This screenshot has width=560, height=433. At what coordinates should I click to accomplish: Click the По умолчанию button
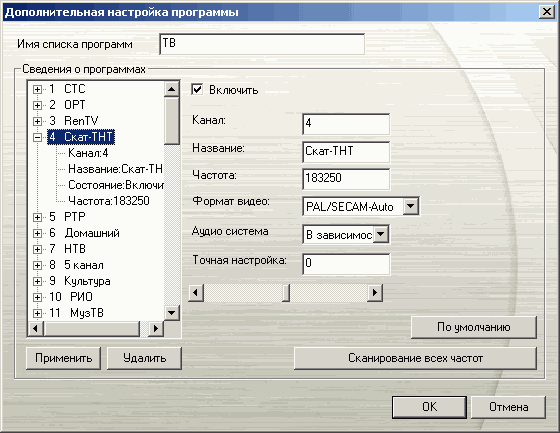(474, 327)
